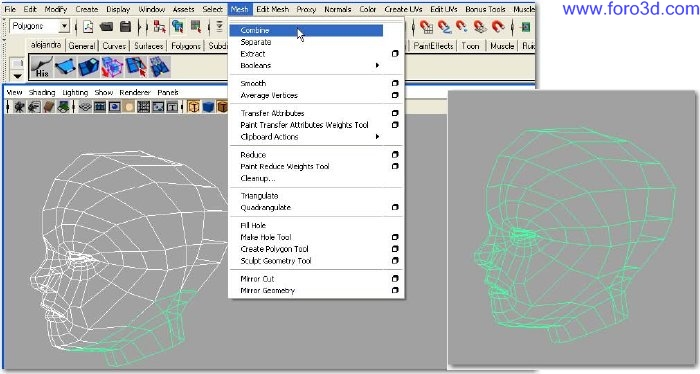The image size is (700, 374).
Task: Click the brown bookmark icon in viewport toolbar
Action: tap(49, 107)
